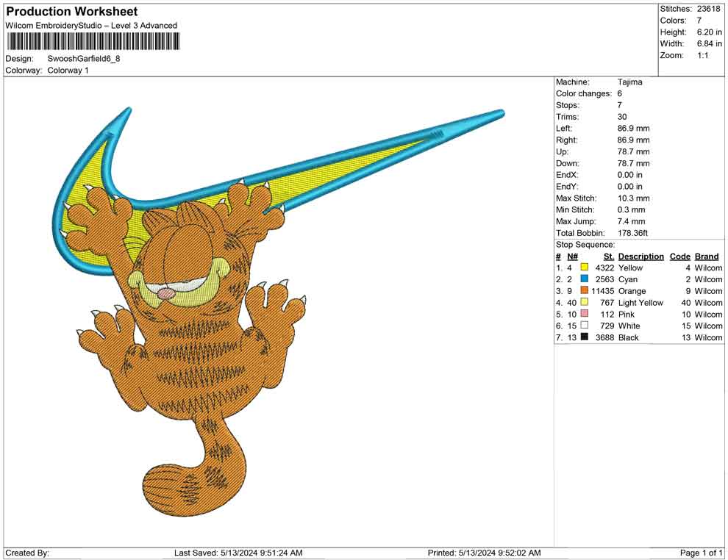
Task: Click the design name SwooshGarfield6_8
Action: click(x=83, y=58)
